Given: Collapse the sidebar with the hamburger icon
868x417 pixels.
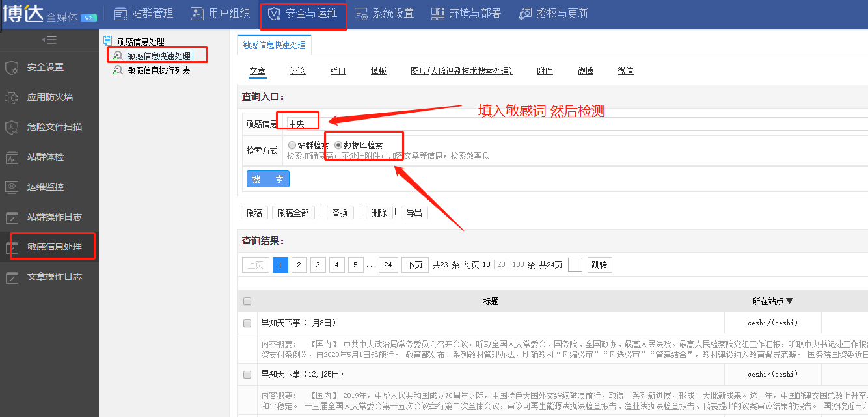Looking at the screenshot, I should point(49,40).
